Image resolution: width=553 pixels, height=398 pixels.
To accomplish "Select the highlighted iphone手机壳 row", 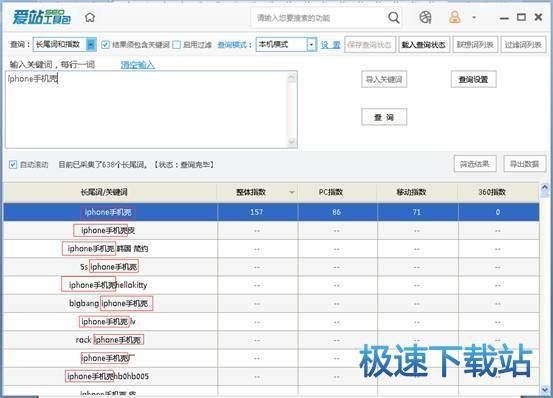I will click(x=271, y=212).
